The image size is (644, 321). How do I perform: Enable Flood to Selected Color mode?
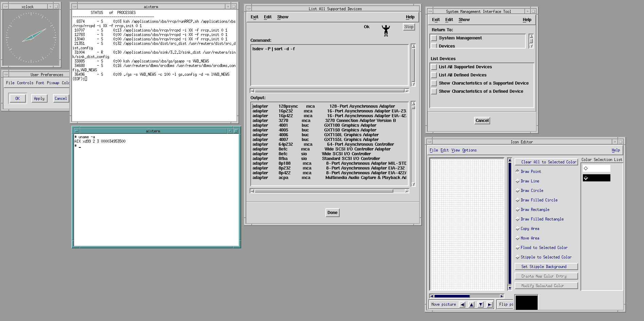coord(517,248)
